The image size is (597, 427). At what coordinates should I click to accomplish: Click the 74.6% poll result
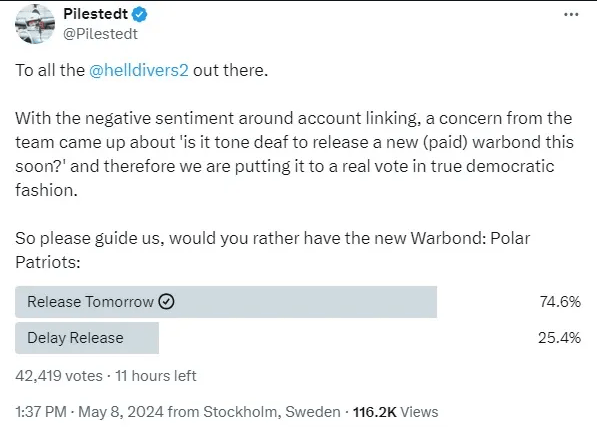point(560,302)
